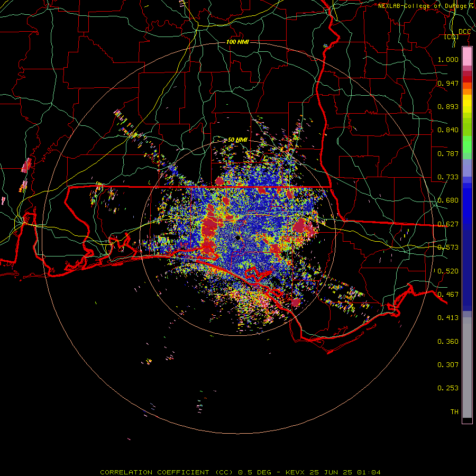The image size is (476, 476).
Task: Click the black radar site dot at center
Action: [237, 237]
